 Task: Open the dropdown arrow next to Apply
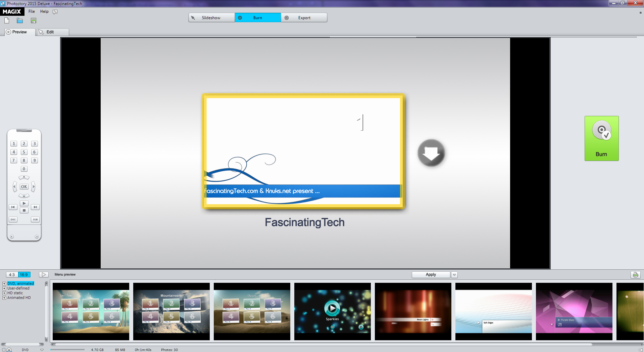[x=454, y=275]
